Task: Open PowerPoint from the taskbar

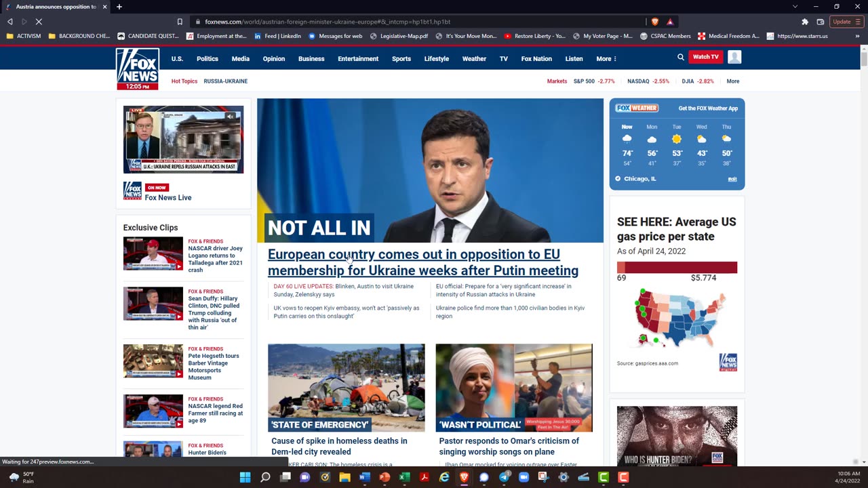Action: click(384, 477)
